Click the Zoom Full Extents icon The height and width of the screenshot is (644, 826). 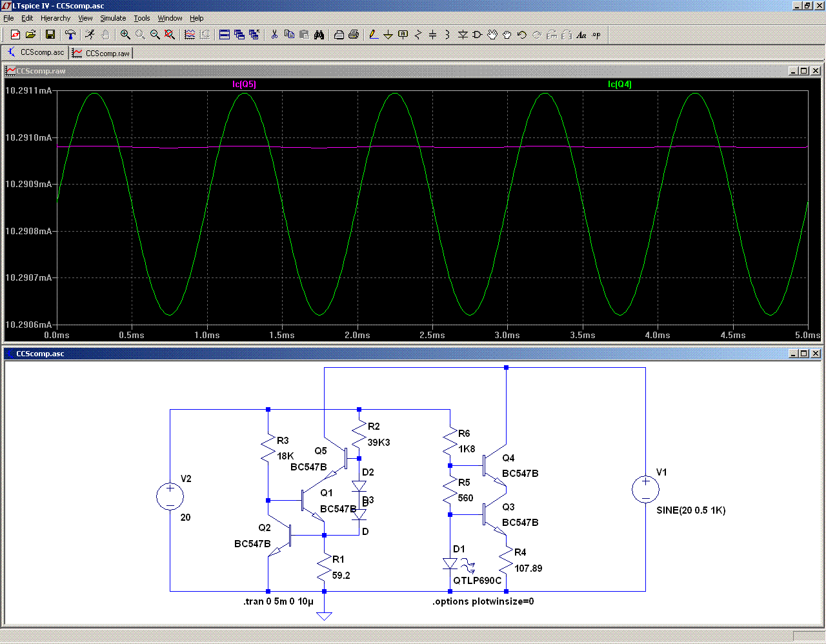tap(170, 35)
